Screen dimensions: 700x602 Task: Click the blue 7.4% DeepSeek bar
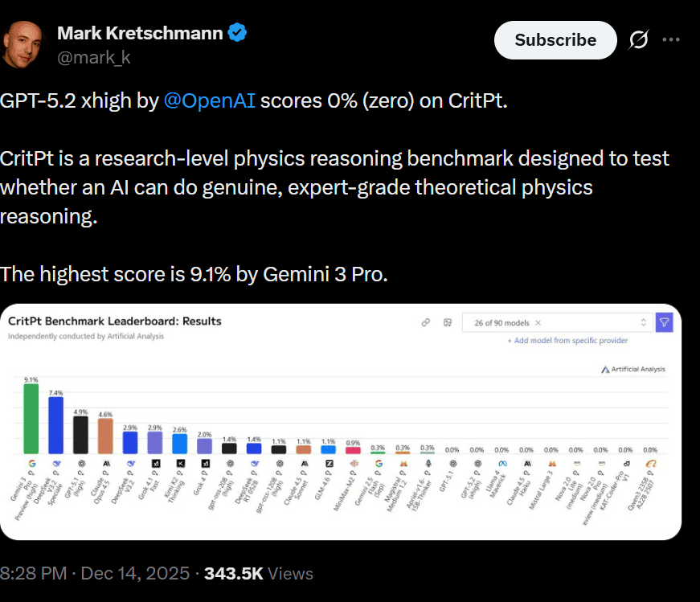pos(56,424)
